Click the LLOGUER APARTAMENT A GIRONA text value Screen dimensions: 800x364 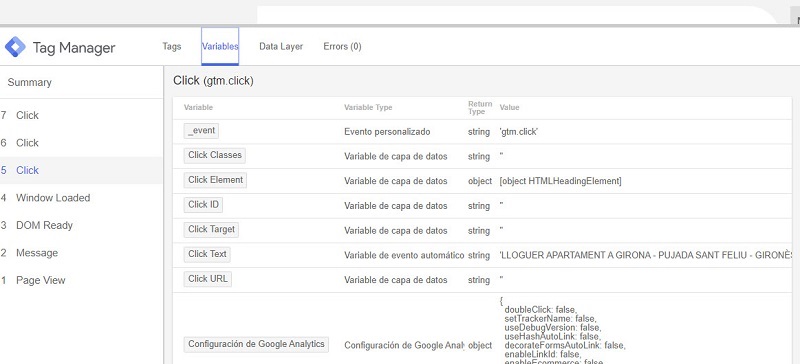click(x=646, y=255)
